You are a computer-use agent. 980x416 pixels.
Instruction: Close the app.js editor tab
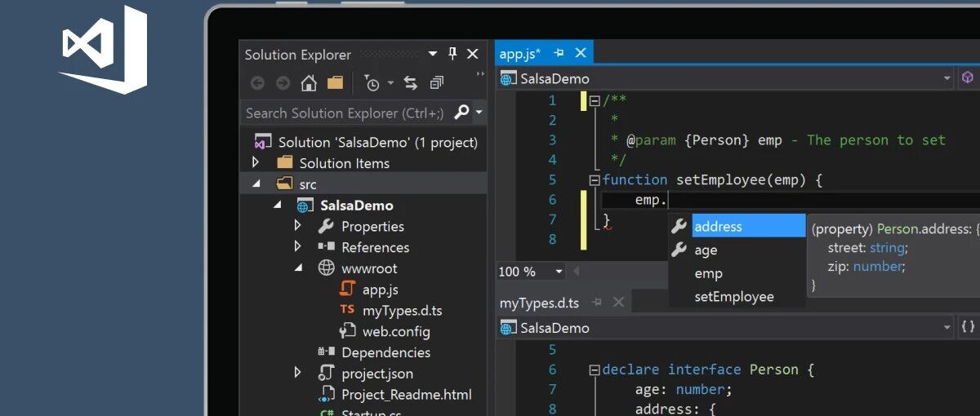[581, 53]
